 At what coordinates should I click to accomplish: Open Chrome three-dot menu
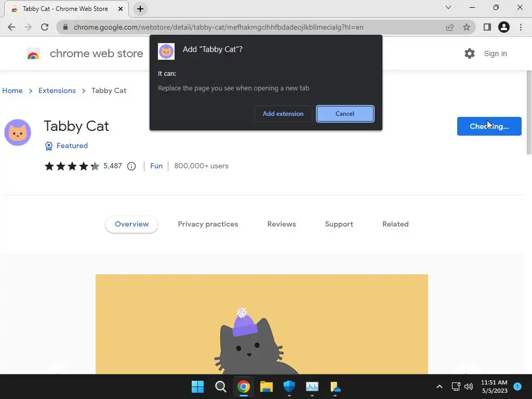click(x=521, y=27)
